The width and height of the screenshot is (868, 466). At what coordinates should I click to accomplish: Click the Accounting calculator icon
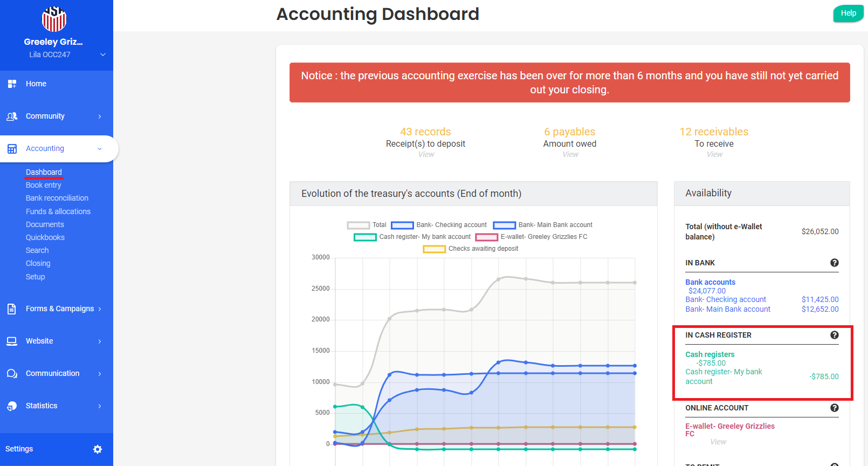point(12,149)
